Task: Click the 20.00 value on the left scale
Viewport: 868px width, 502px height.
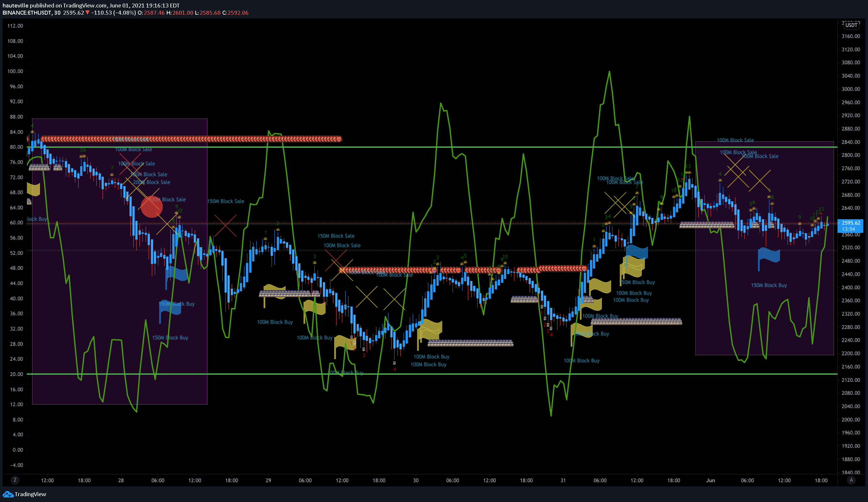Action: tap(16, 374)
